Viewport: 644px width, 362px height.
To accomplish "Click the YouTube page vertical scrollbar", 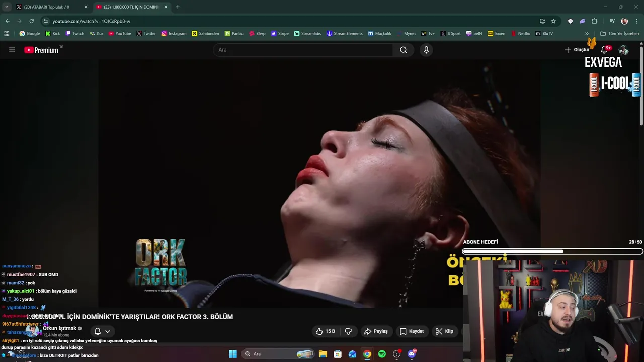I will click(641, 85).
